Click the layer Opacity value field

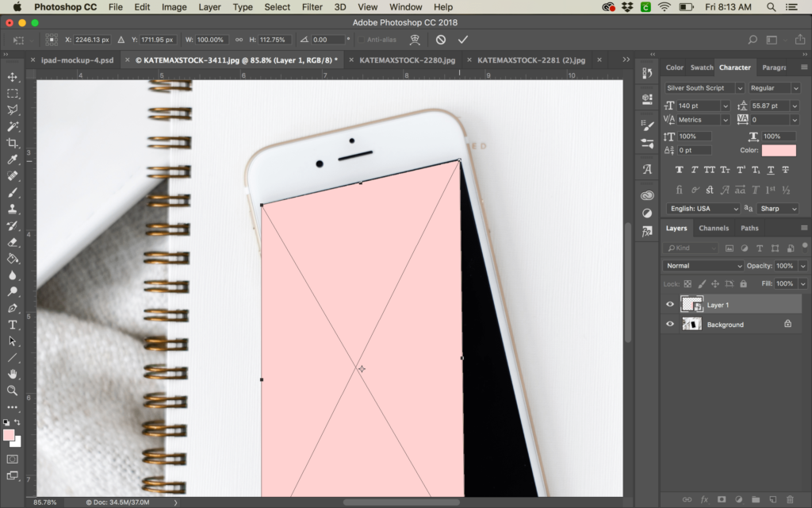(783, 266)
